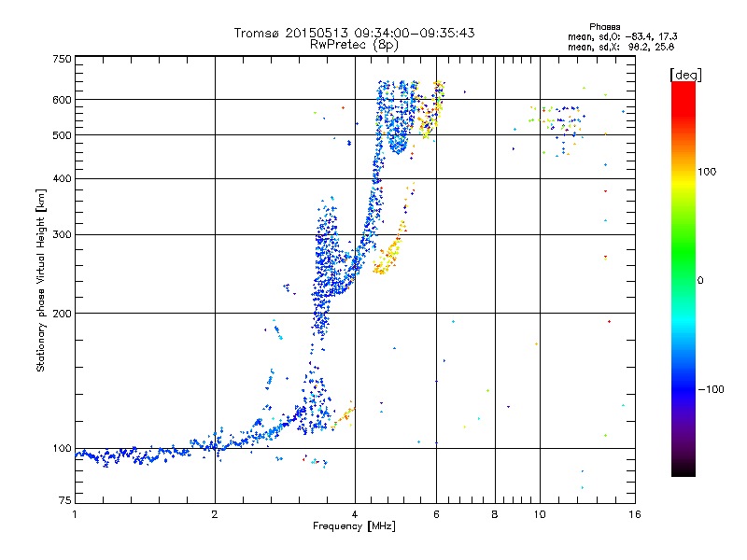Viewport: 747px width, 560px height.
Task: Click the colorbar tick label '-100'
Action: coord(711,389)
